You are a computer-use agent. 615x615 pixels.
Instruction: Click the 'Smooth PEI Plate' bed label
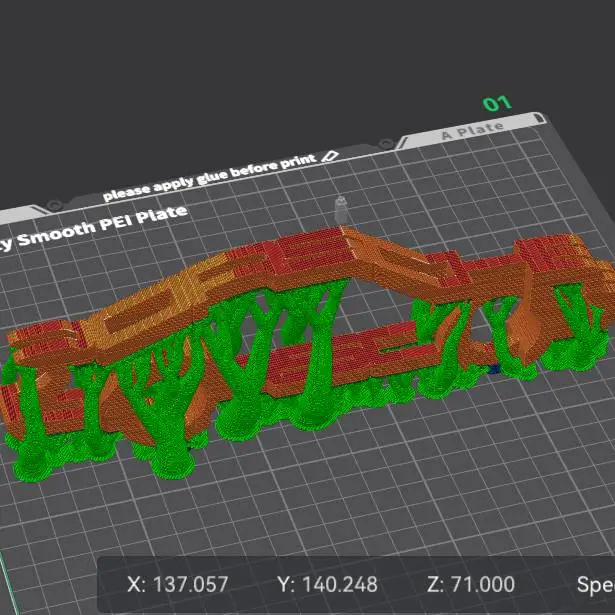tap(103, 227)
